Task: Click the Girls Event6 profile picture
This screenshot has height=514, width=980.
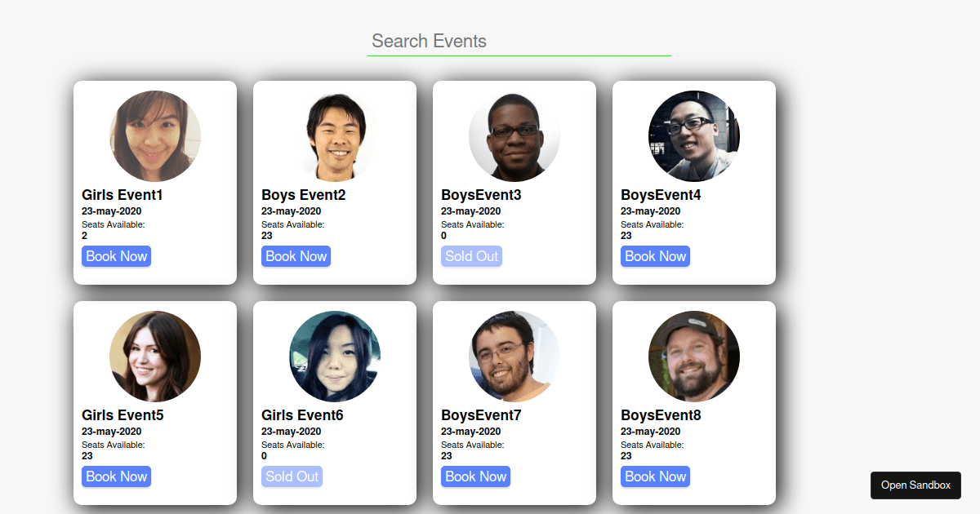Action: point(334,357)
